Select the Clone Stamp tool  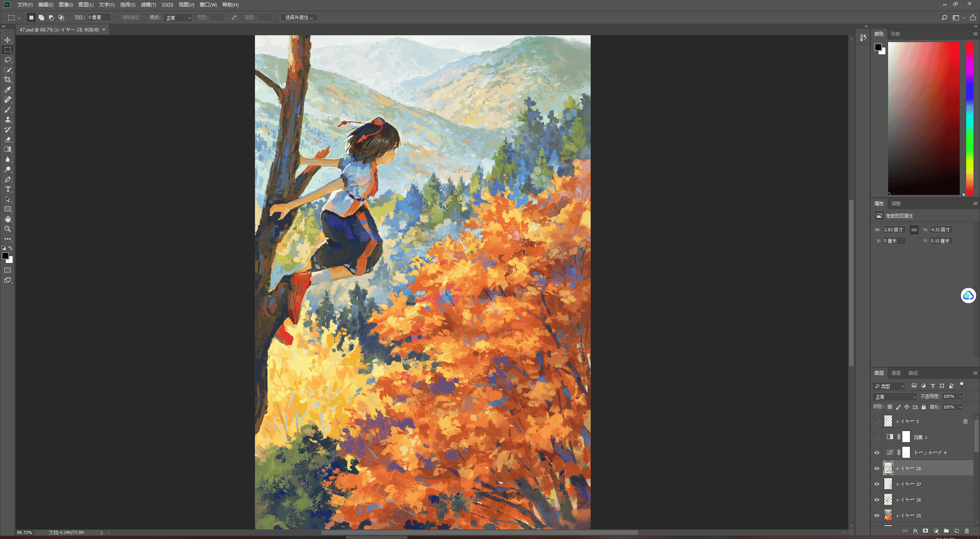(x=8, y=119)
